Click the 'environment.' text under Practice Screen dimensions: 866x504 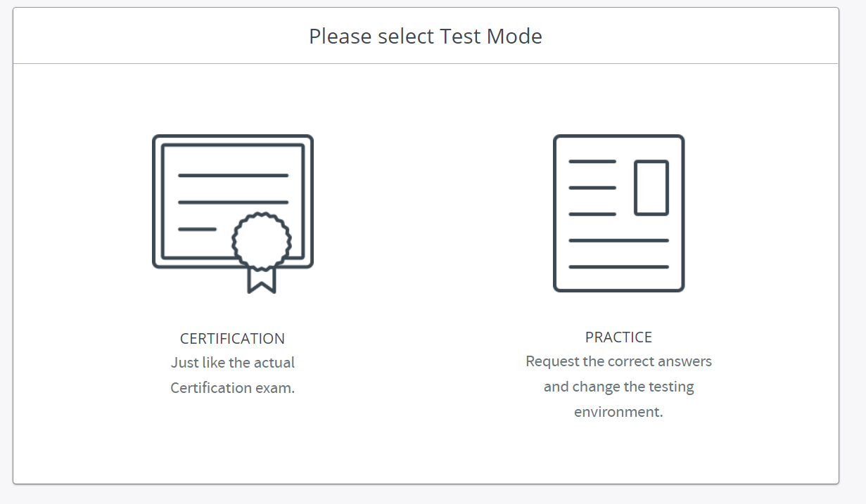click(x=618, y=412)
